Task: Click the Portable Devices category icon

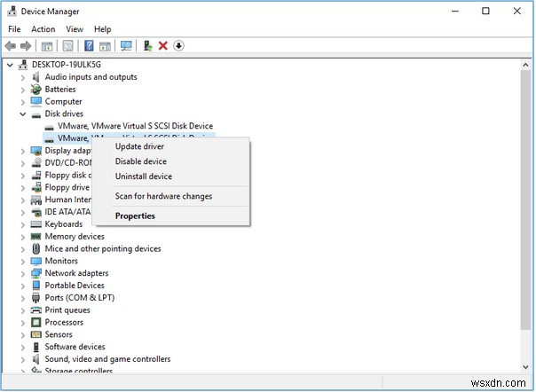Action: 35,286
